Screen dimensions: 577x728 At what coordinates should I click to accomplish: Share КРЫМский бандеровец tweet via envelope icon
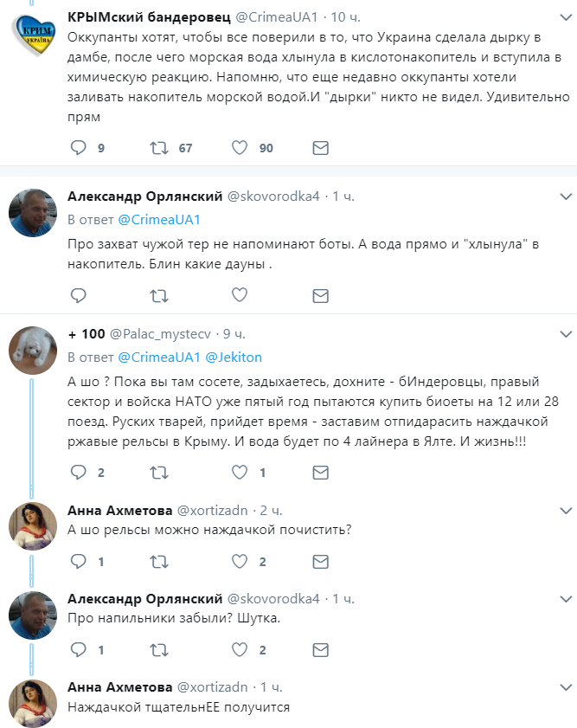click(320, 148)
